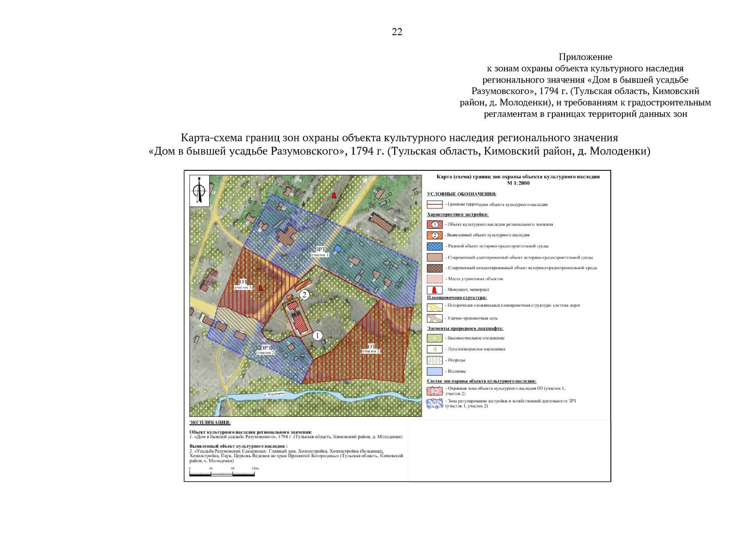Viewport: 756px width, 535px height.
Task: Click the Границы территории red line legend symbol
Action: pyautogui.click(x=434, y=205)
